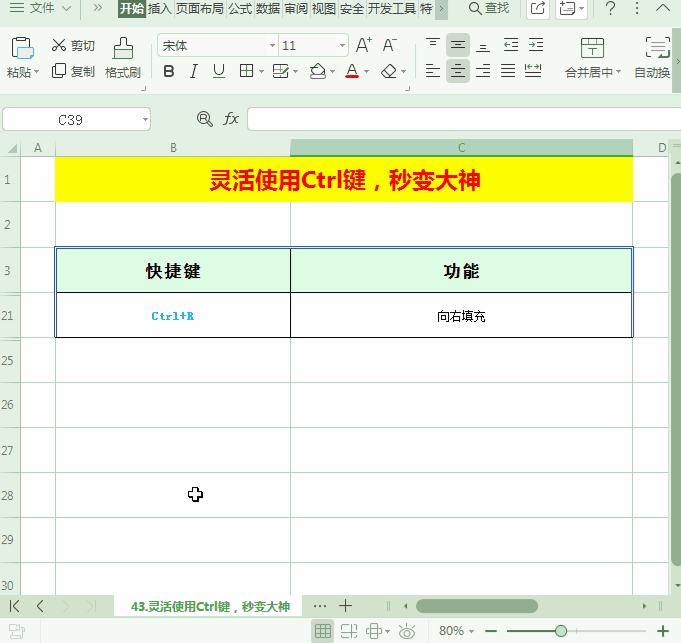Viewport: 681px width, 643px height.
Task: Select the cell 向右填充
Action: (461, 316)
